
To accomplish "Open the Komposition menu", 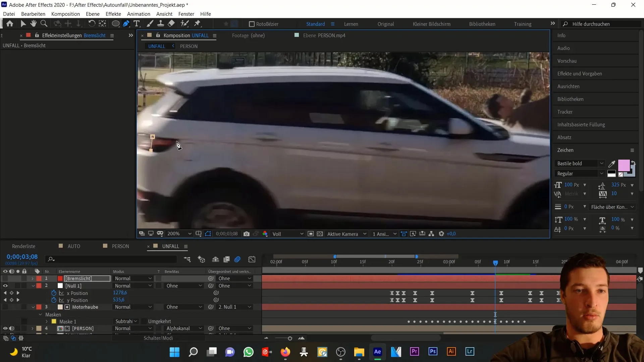I will (x=65, y=14).
